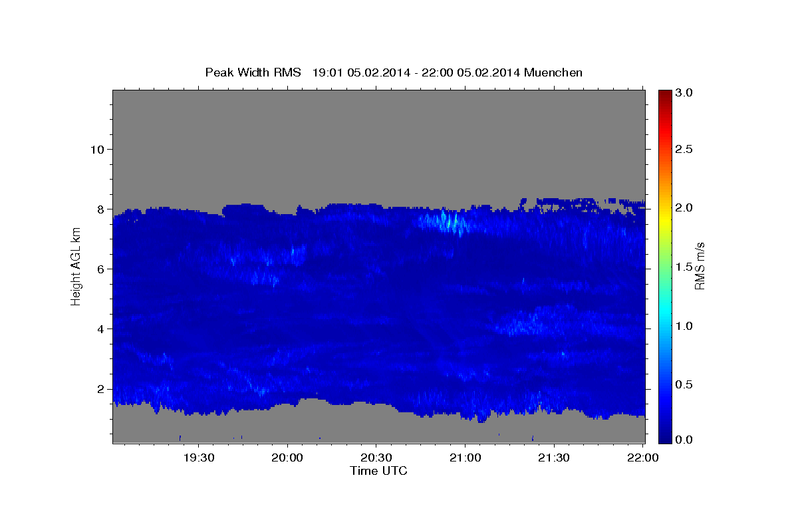Click the colorbar value 0.0
The height and width of the screenshot is (532, 798).
tap(685, 440)
